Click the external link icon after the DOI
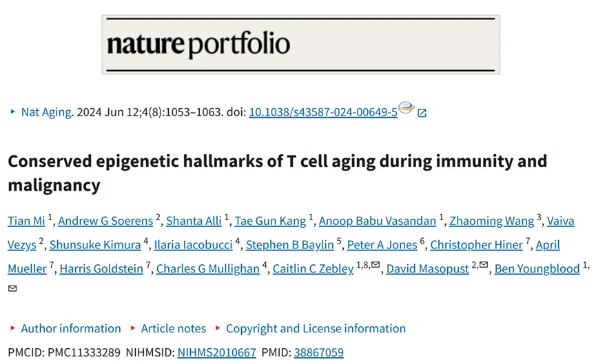 (x=422, y=113)
